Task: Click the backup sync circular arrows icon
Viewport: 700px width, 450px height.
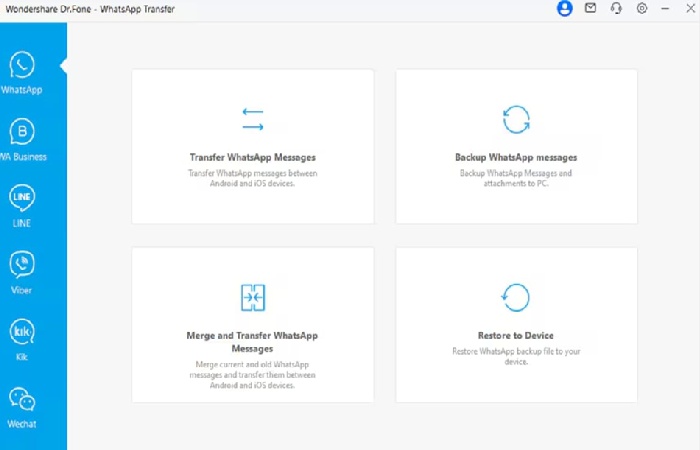Action: tap(516, 120)
